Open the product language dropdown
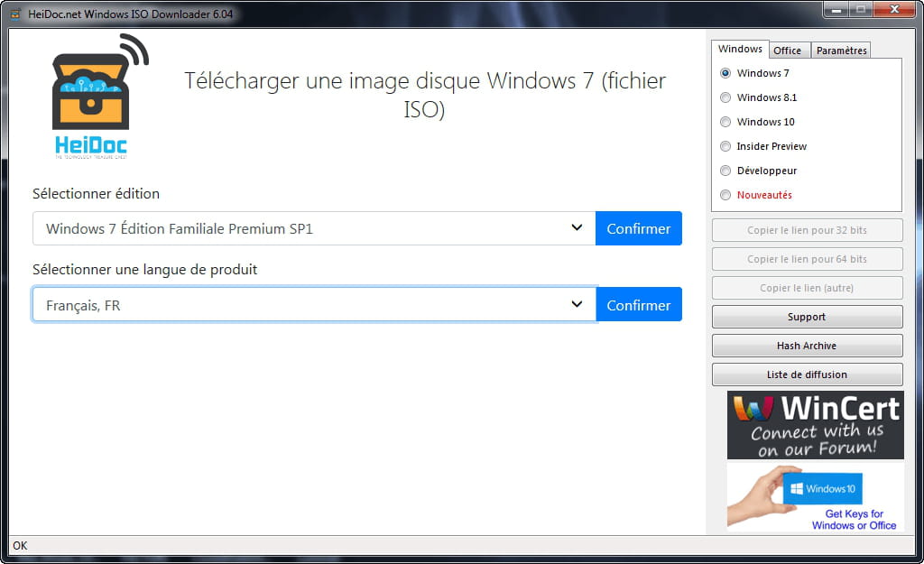Viewport: 924px width, 564px height. click(x=314, y=305)
